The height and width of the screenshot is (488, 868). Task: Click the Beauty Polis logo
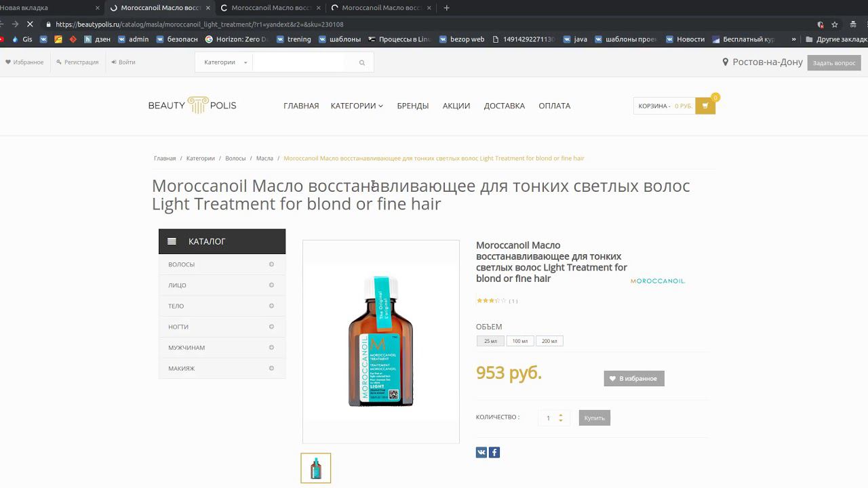(x=193, y=105)
